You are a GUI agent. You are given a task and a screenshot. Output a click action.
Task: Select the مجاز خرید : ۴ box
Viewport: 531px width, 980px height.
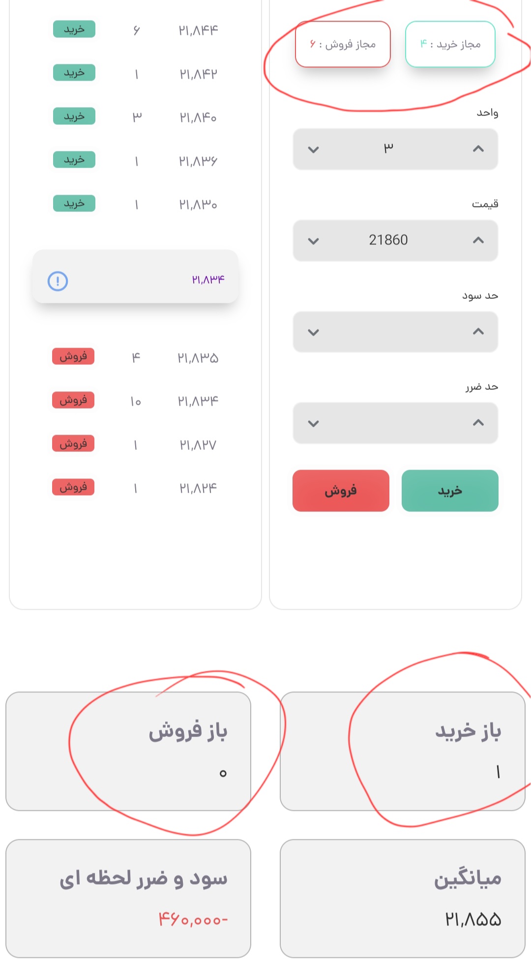tap(450, 44)
